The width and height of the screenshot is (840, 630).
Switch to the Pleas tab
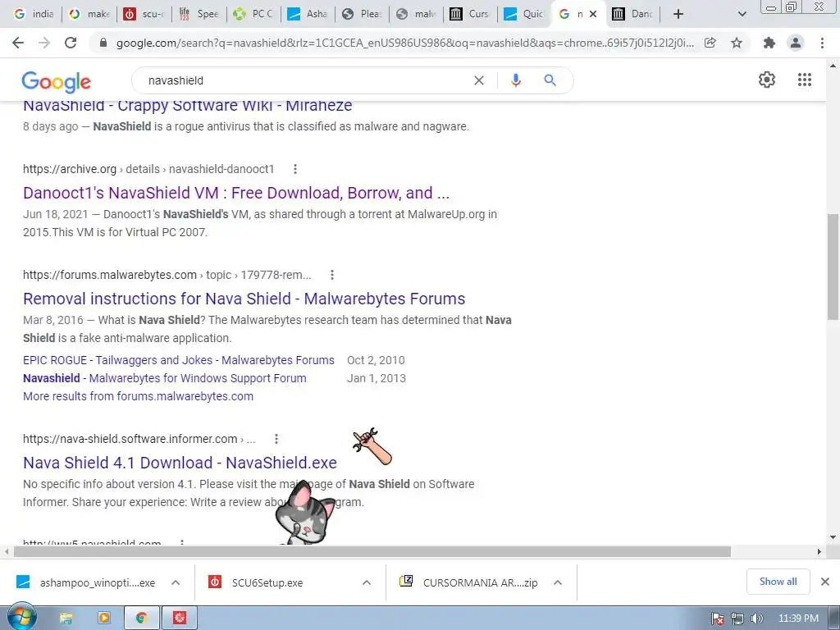pos(363,14)
